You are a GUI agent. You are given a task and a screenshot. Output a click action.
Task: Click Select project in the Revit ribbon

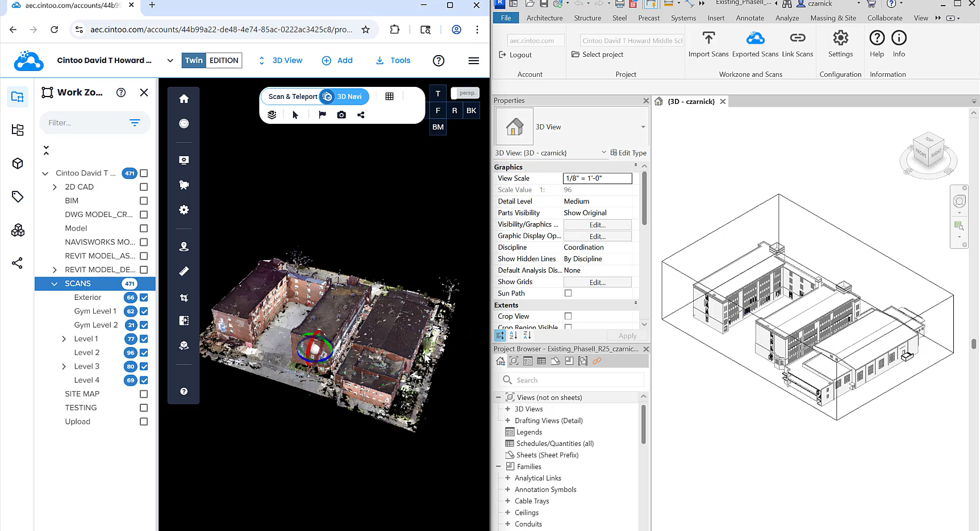tap(597, 55)
